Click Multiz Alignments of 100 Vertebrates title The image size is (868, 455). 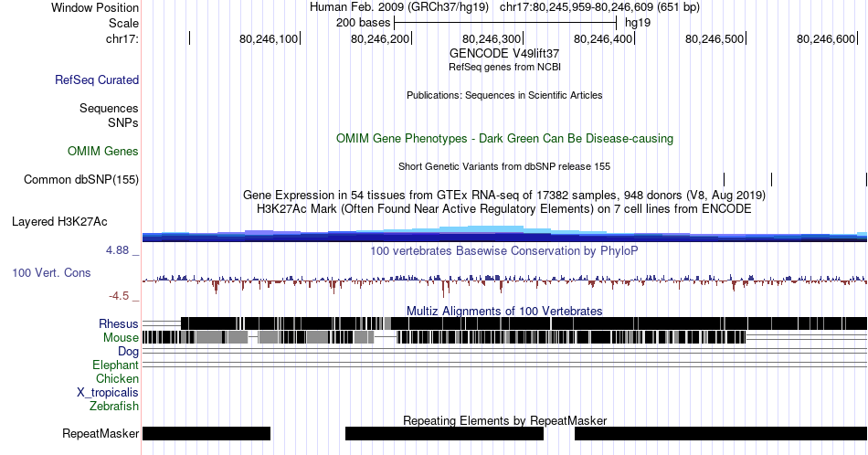[504, 311]
